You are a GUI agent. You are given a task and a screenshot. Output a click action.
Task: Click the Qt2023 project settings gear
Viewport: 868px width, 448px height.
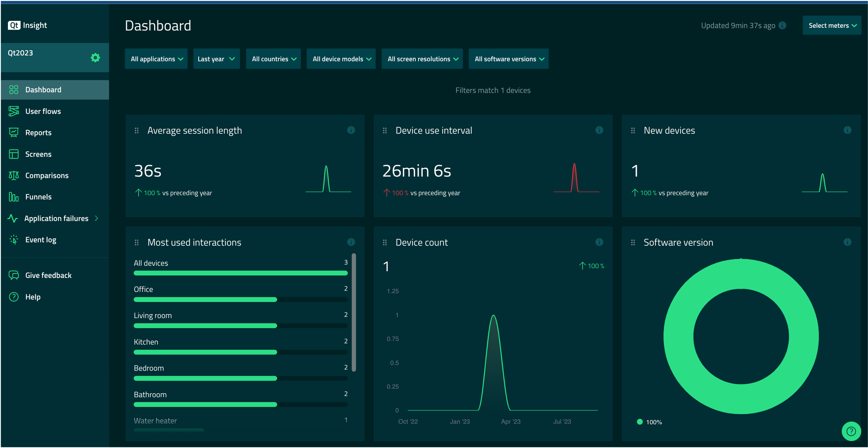click(x=95, y=57)
